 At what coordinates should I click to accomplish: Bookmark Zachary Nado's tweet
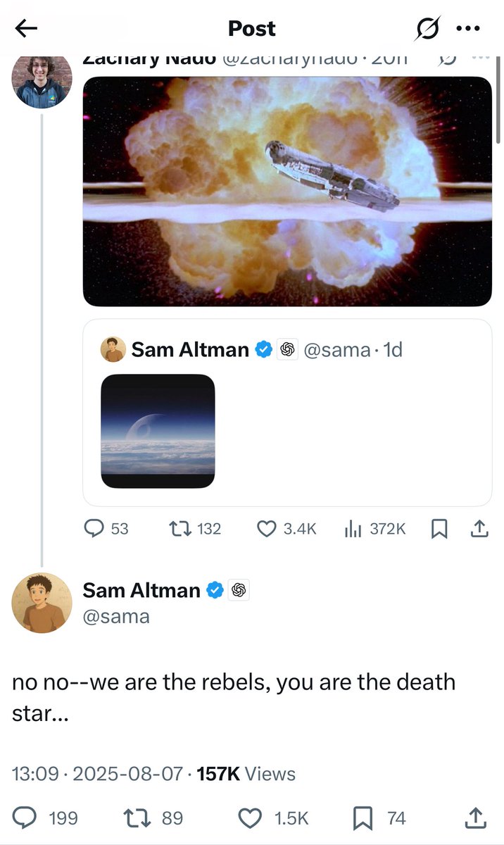click(x=439, y=529)
